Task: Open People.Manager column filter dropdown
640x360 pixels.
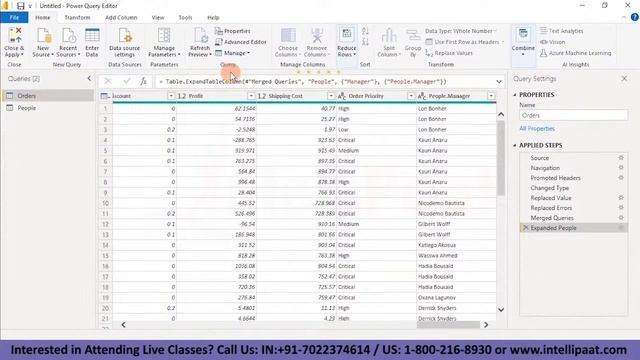Action: 491,96
